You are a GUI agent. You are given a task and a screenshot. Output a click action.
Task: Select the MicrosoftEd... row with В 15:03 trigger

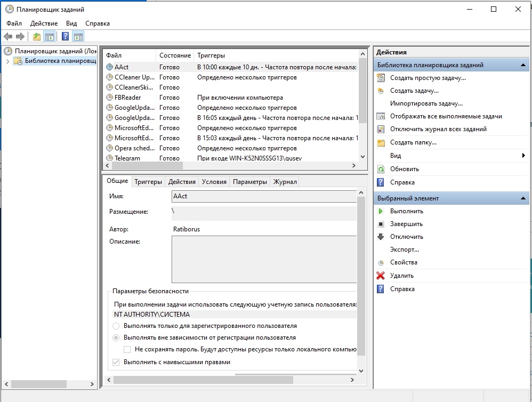[x=231, y=139]
